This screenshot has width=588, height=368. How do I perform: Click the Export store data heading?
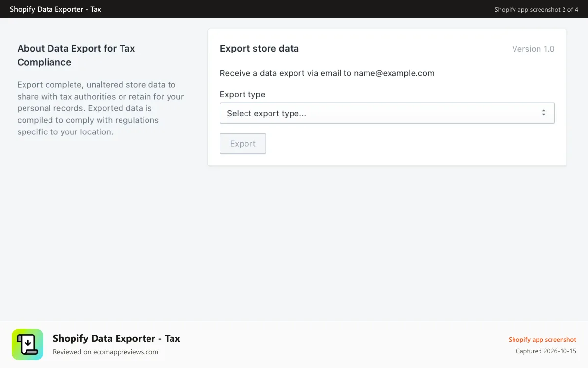259,49
